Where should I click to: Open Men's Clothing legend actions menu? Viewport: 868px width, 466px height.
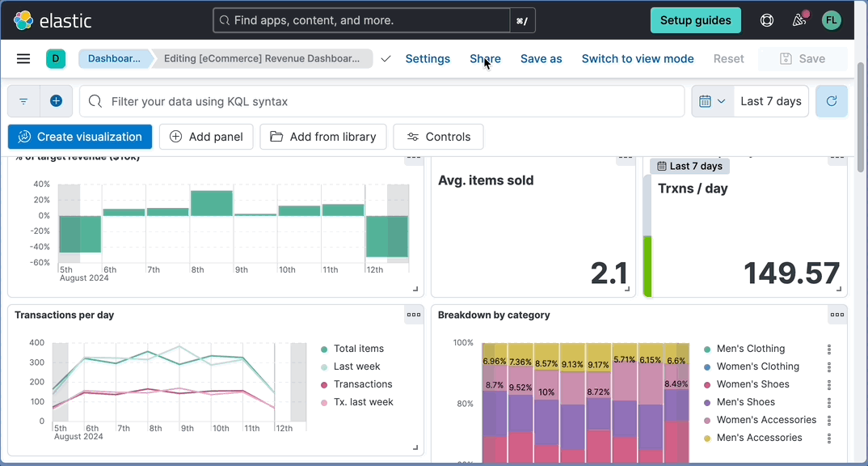(x=828, y=349)
